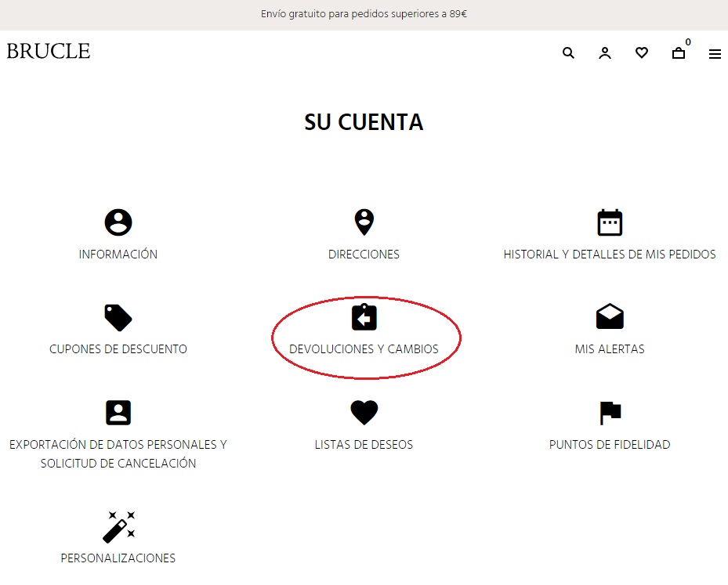
Task: Click the Direcciones location pin icon
Action: click(x=364, y=222)
